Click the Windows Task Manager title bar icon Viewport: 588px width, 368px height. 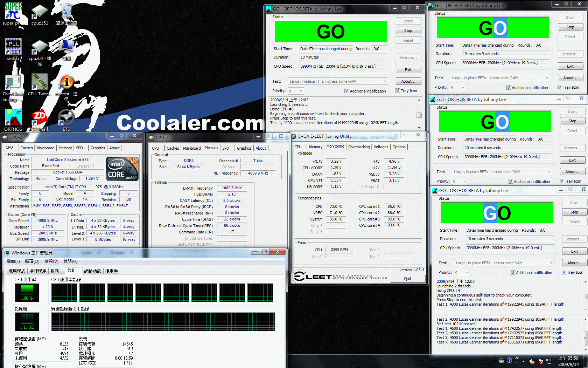pos(7,253)
